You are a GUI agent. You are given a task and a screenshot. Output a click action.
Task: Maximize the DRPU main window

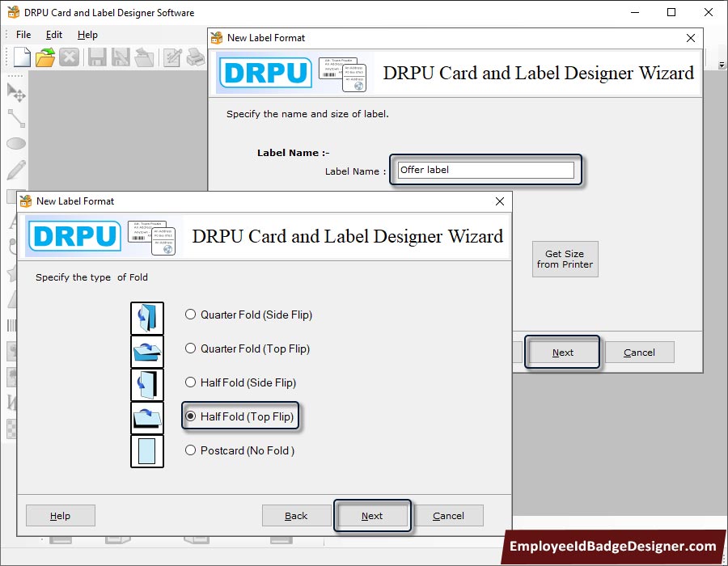click(671, 12)
